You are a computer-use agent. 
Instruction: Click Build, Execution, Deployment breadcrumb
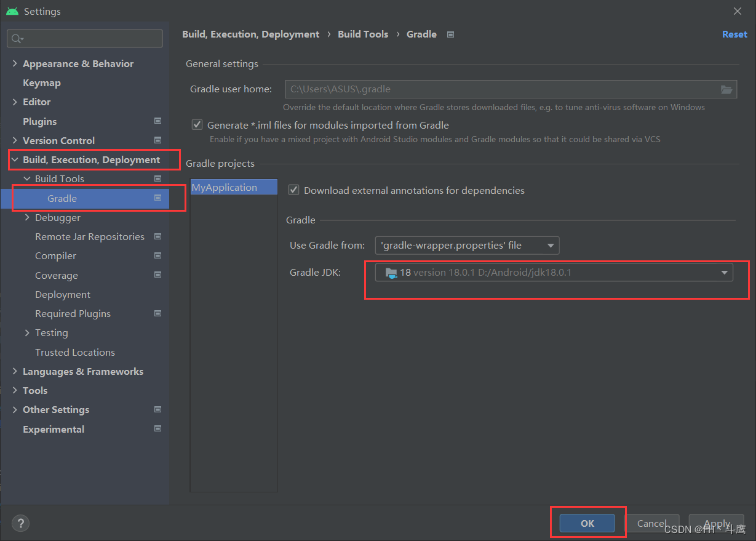click(x=251, y=34)
